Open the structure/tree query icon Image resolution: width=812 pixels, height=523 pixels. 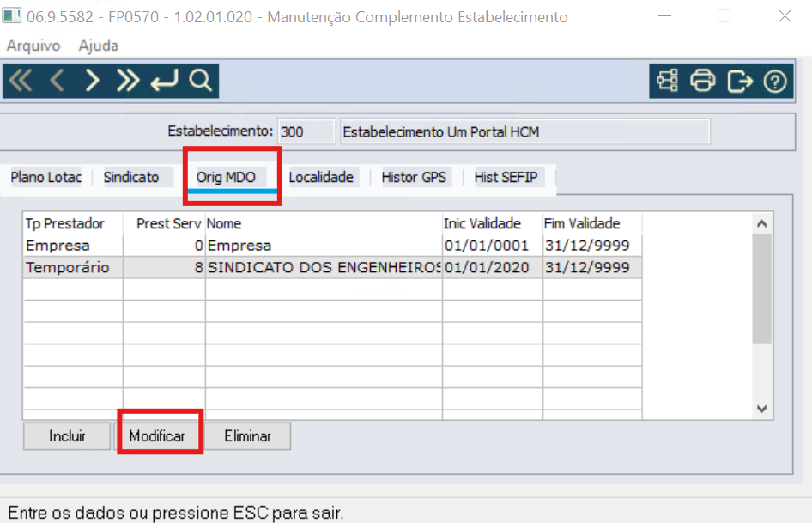click(x=667, y=81)
